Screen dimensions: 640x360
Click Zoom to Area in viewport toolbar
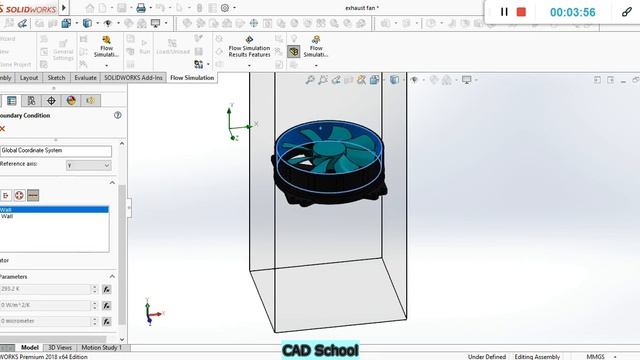323,80
